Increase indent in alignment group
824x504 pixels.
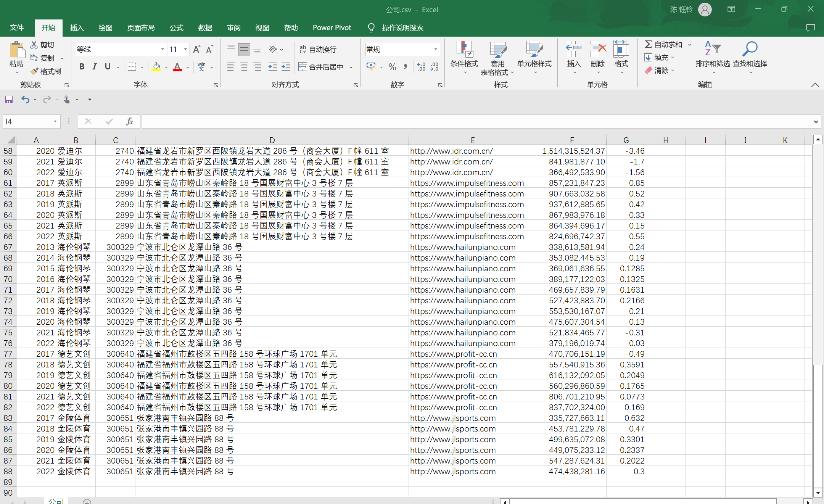point(286,67)
